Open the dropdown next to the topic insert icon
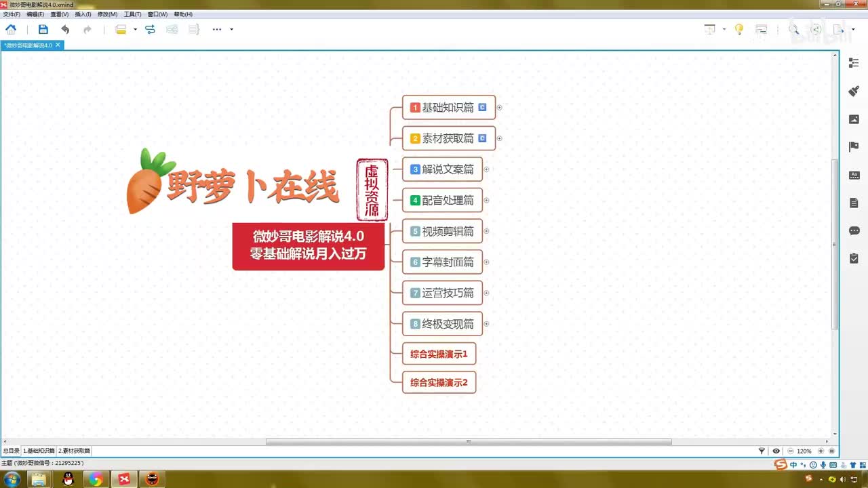 [135, 30]
